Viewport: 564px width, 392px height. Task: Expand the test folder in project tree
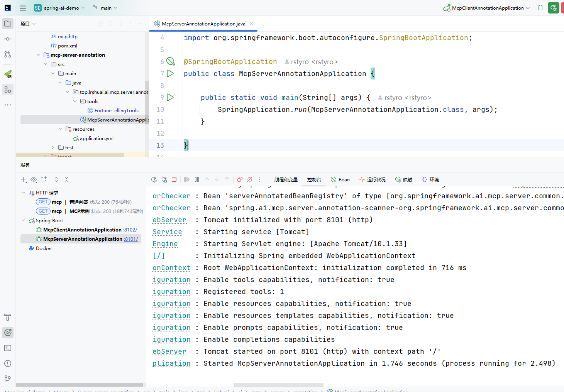pyautogui.click(x=53, y=147)
